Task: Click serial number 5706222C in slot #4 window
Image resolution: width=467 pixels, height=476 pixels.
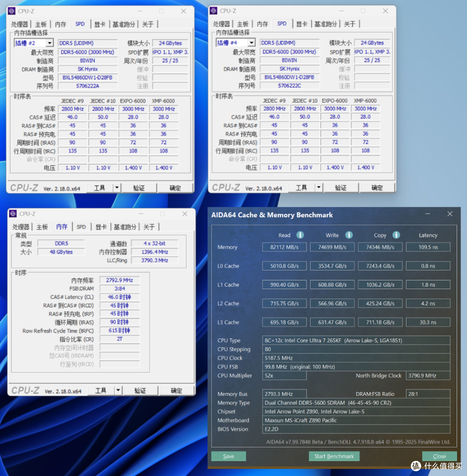Action: [289, 86]
